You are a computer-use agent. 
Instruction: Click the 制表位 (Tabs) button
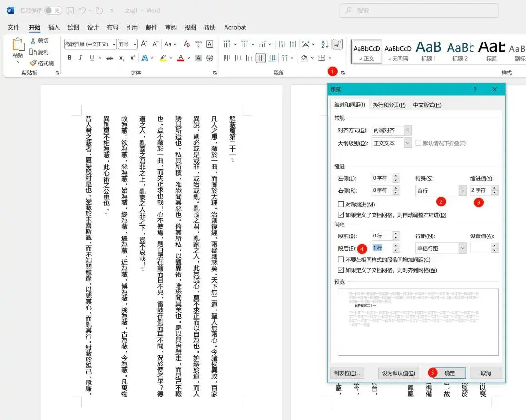tap(347, 373)
